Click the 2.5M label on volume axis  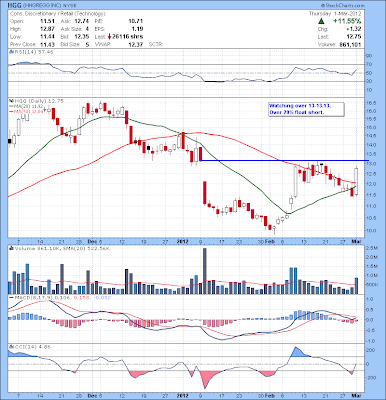(x=372, y=249)
